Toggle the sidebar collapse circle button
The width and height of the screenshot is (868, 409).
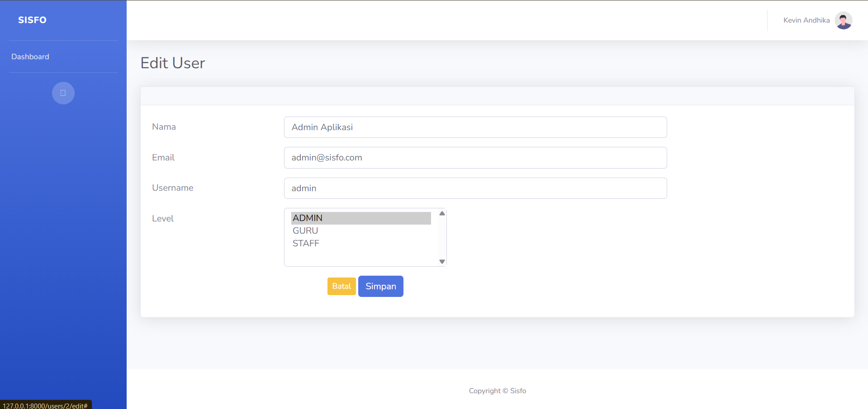pyautogui.click(x=63, y=93)
